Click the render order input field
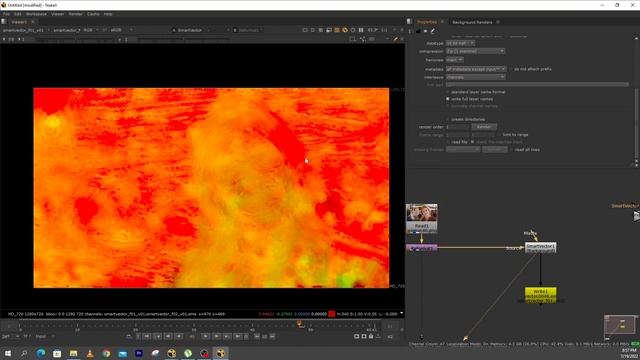Viewport: 640px width, 360px height. click(x=458, y=127)
